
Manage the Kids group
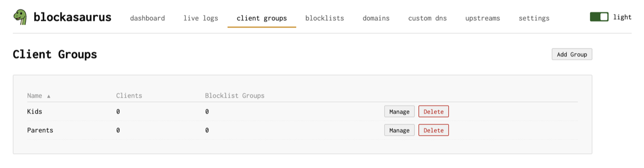point(399,112)
